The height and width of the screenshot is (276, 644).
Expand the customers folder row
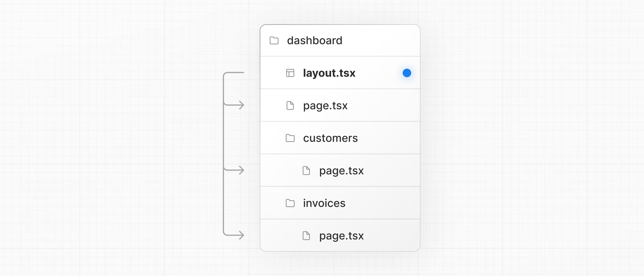[x=330, y=138]
